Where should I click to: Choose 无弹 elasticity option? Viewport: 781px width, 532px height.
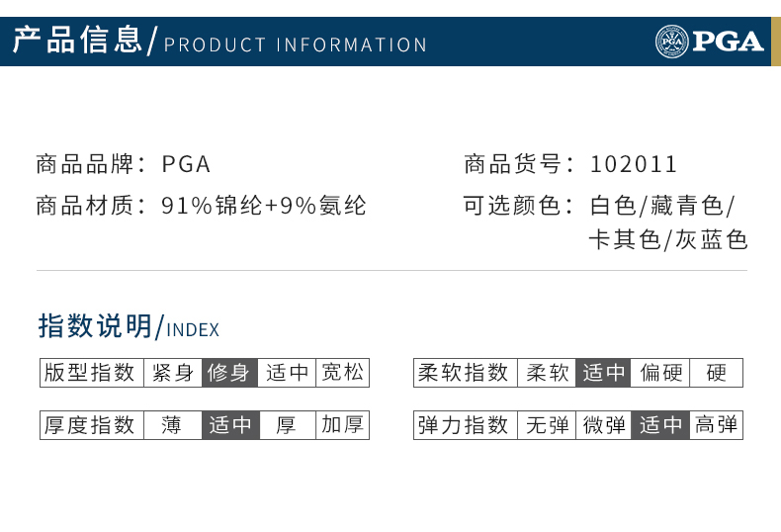[547, 425]
